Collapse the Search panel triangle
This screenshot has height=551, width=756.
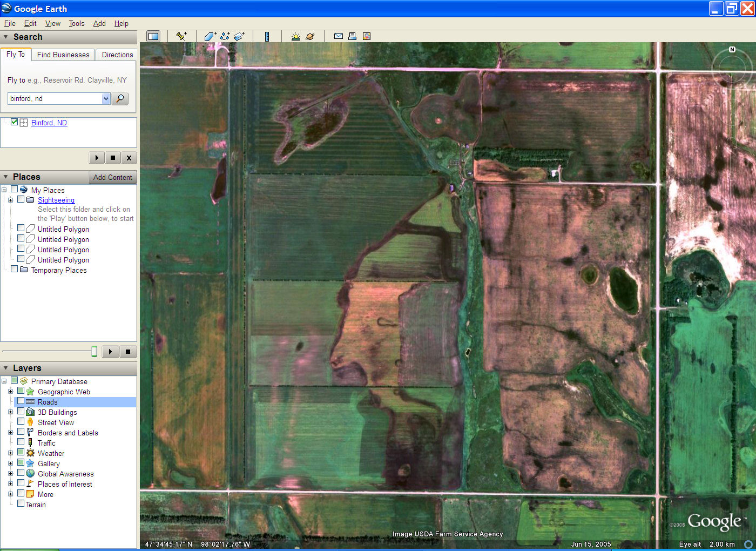tap(6, 37)
